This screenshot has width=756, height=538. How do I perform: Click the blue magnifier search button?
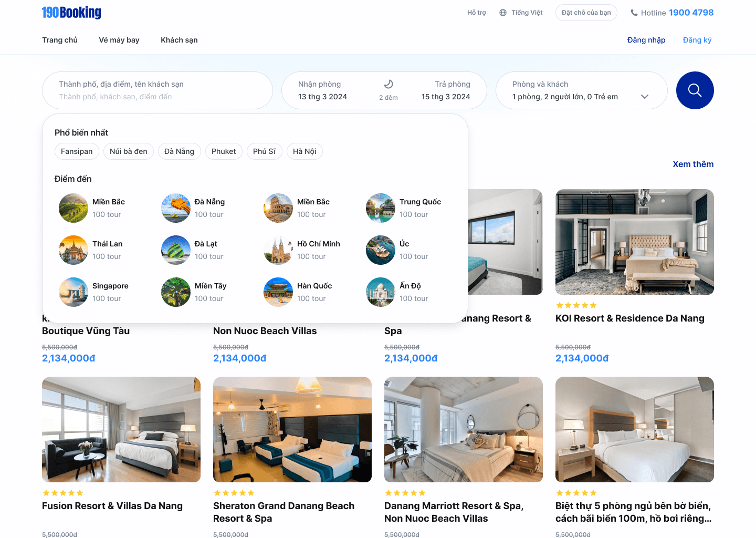[x=695, y=90]
